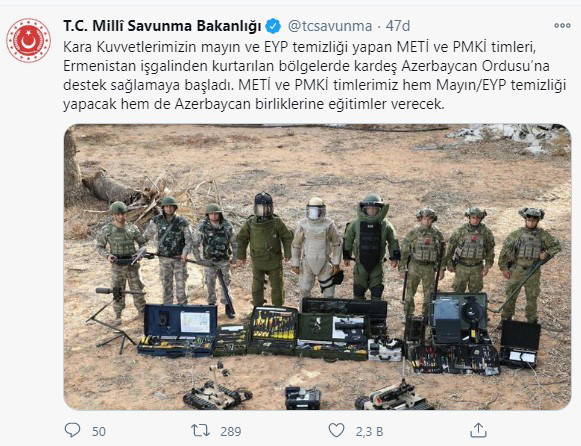View the 50 replies count

[99, 432]
